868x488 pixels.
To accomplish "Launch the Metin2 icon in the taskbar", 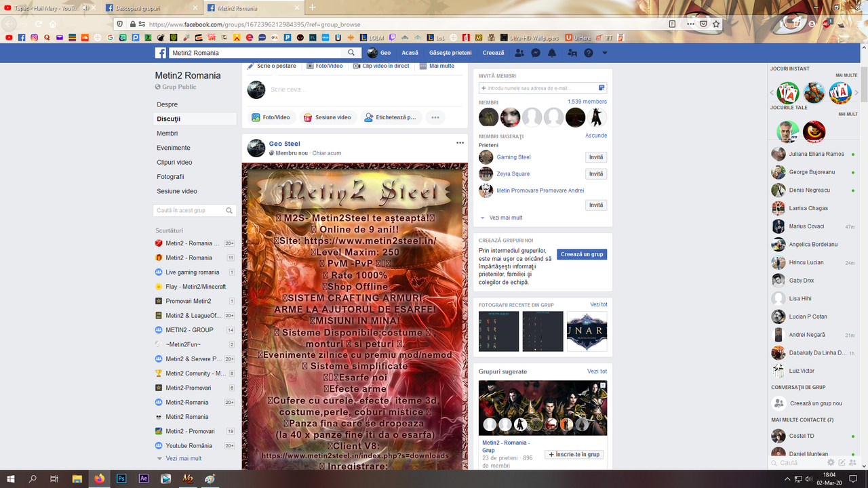I will (x=188, y=479).
